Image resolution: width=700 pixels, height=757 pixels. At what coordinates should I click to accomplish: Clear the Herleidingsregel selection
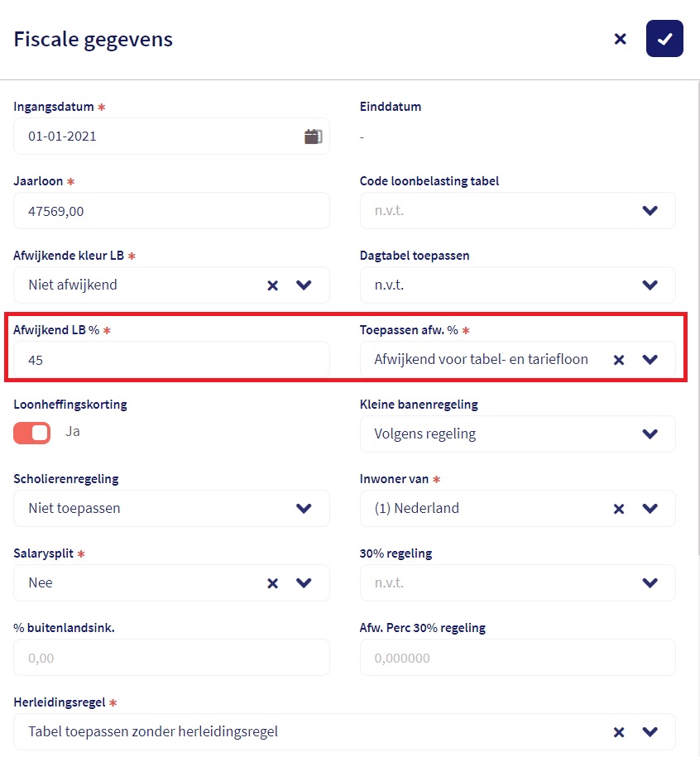click(619, 732)
